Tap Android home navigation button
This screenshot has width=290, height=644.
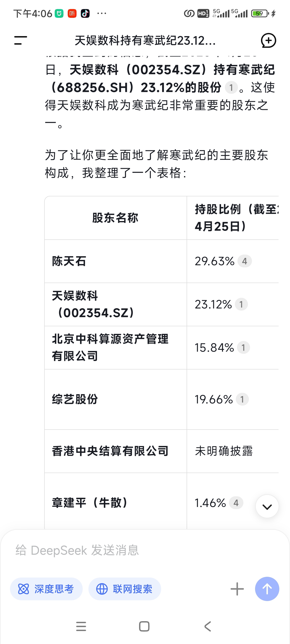(144, 626)
